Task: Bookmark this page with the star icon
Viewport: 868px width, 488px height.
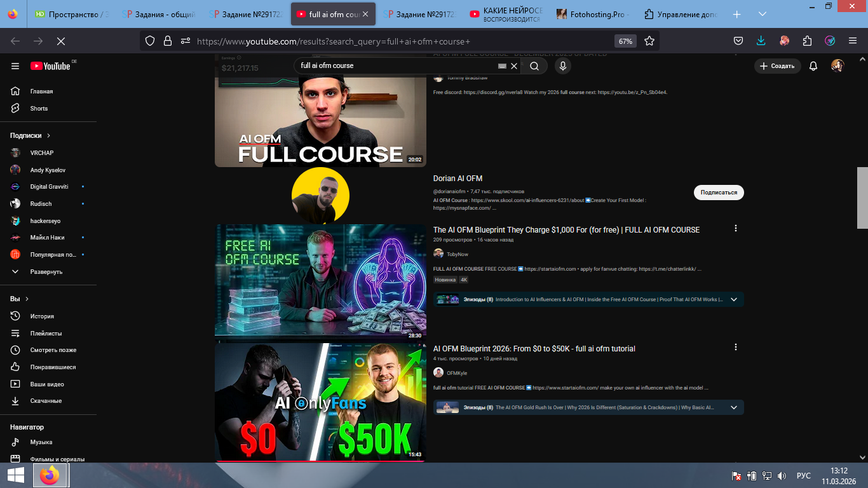Action: coord(649,41)
